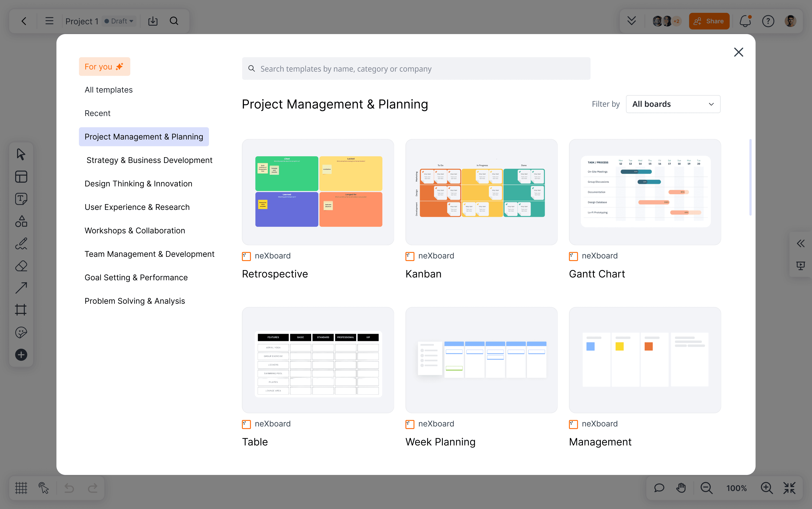Select the arrow connector tool
This screenshot has height=509, width=812.
(x=21, y=288)
